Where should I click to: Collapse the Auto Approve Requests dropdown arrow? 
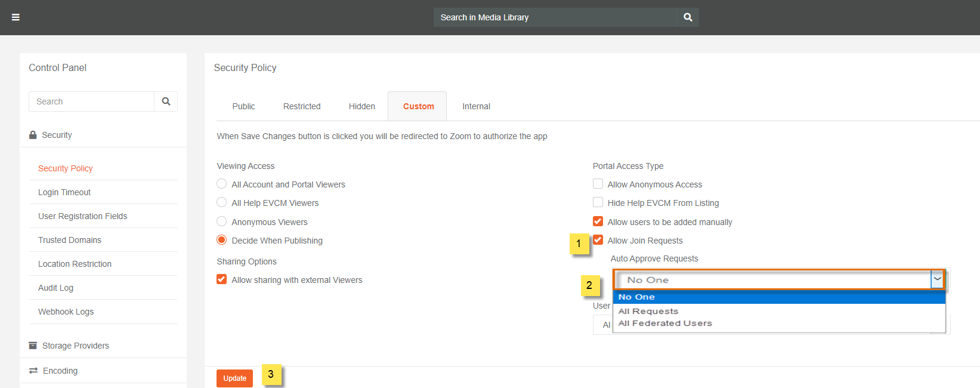[938, 279]
